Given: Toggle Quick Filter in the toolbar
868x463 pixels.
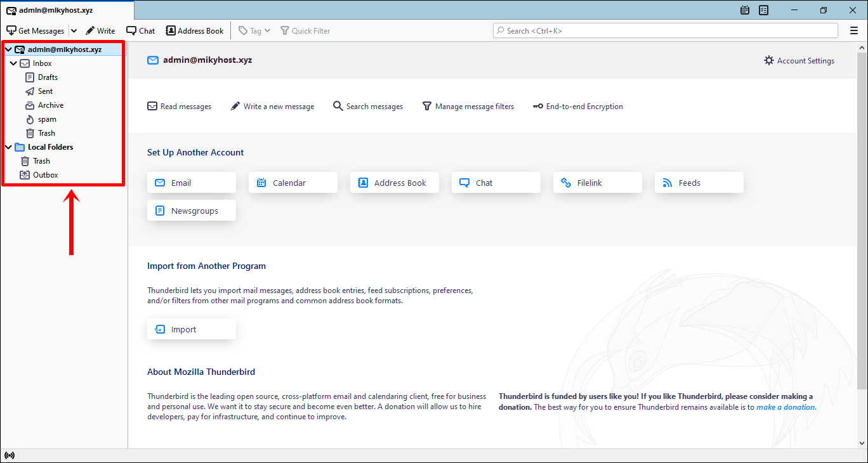Looking at the screenshot, I should click(x=305, y=30).
